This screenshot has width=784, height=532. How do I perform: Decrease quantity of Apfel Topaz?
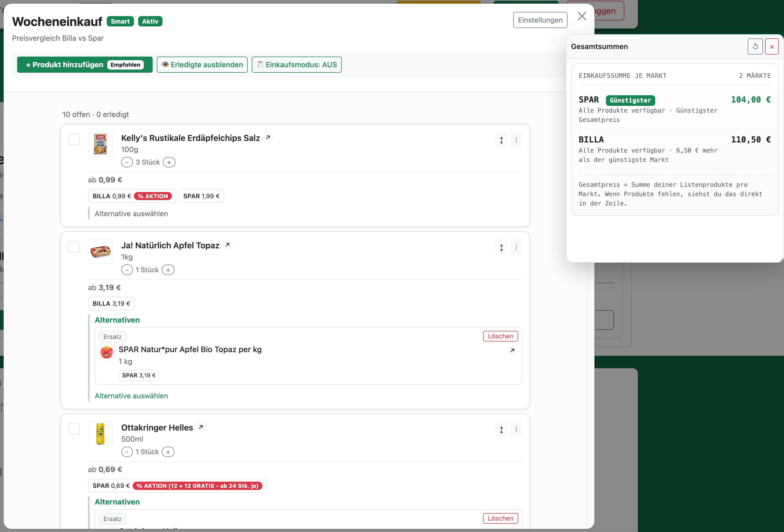click(127, 270)
